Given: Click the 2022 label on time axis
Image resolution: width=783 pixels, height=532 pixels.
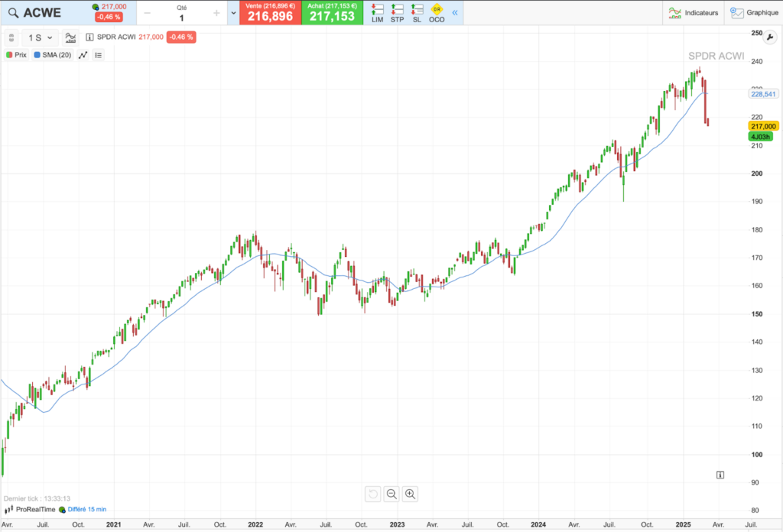Looking at the screenshot, I should 255,524.
